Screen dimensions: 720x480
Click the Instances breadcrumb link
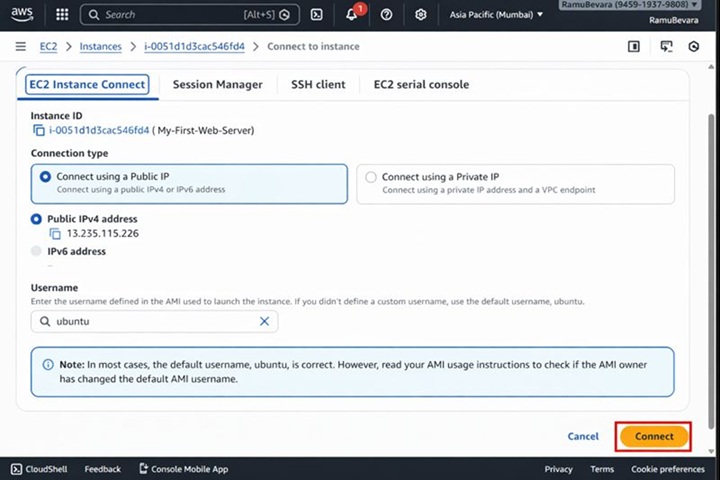[100, 47]
